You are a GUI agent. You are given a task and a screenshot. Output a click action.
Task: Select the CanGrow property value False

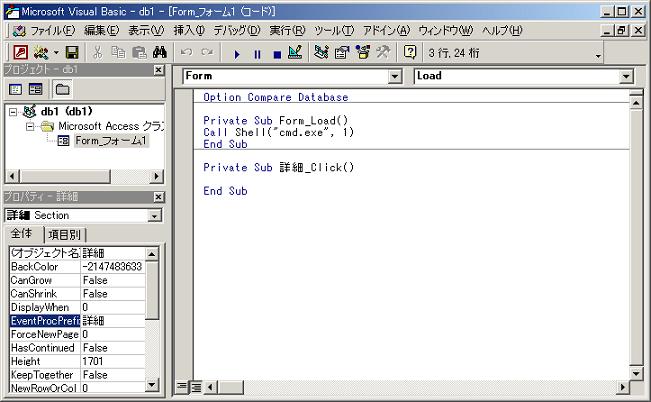click(x=113, y=280)
